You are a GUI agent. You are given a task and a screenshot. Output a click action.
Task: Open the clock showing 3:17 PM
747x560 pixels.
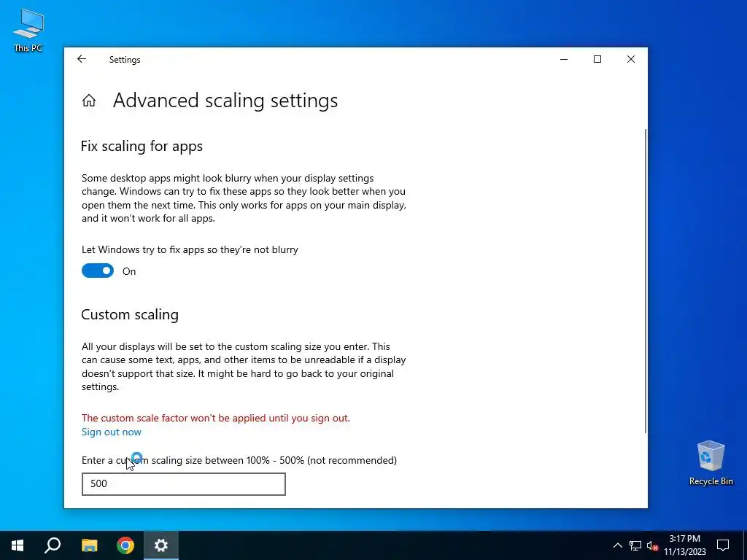[684, 545]
